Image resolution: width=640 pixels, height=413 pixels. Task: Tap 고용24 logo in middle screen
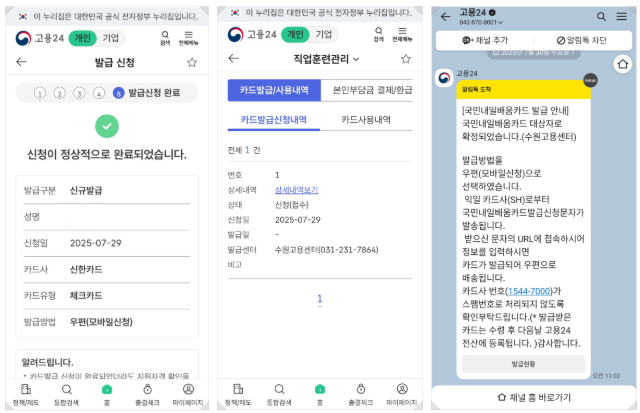252,35
